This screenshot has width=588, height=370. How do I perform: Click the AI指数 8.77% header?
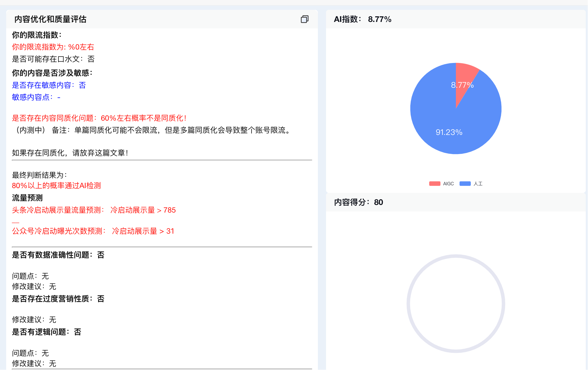tap(362, 19)
